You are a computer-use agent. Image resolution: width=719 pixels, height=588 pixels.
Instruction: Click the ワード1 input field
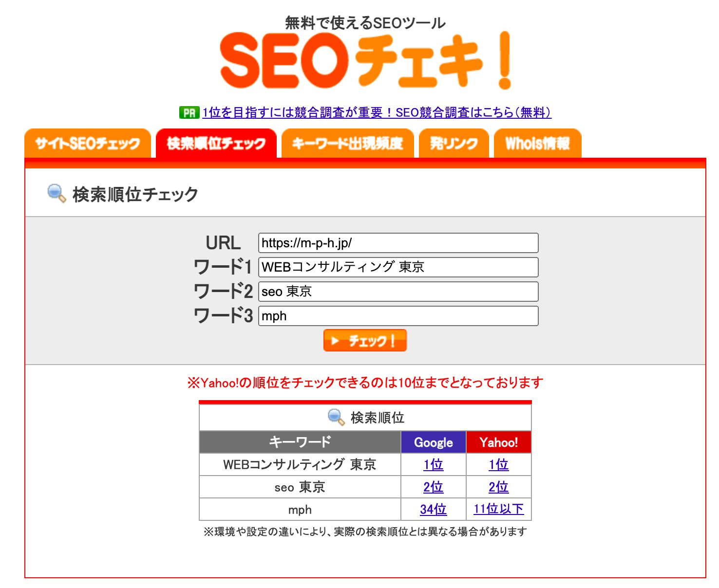coord(398,267)
